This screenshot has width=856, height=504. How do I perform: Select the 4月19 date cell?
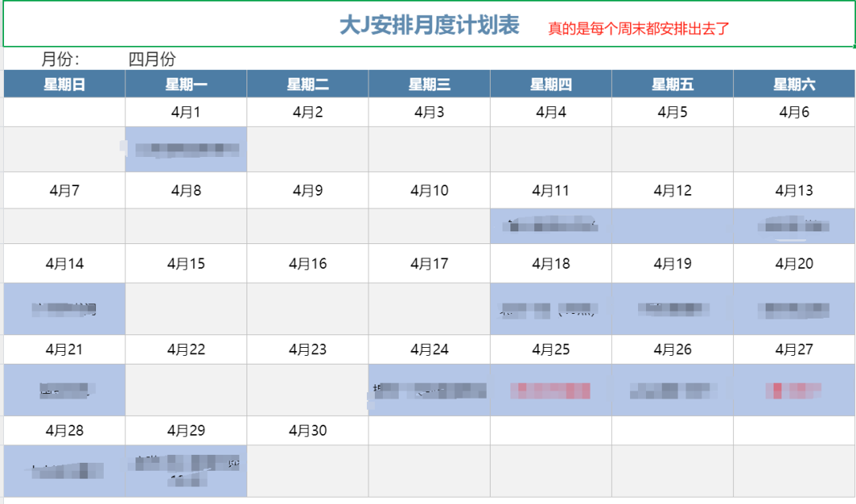673,264
